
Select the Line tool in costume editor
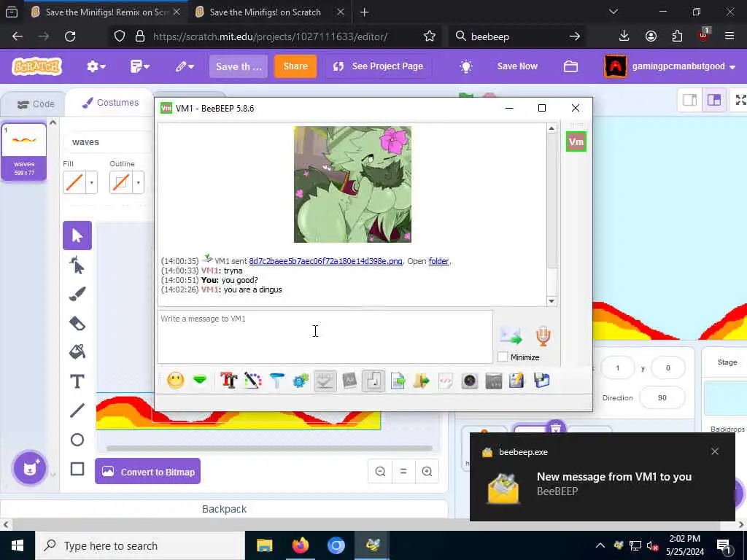pos(77,411)
